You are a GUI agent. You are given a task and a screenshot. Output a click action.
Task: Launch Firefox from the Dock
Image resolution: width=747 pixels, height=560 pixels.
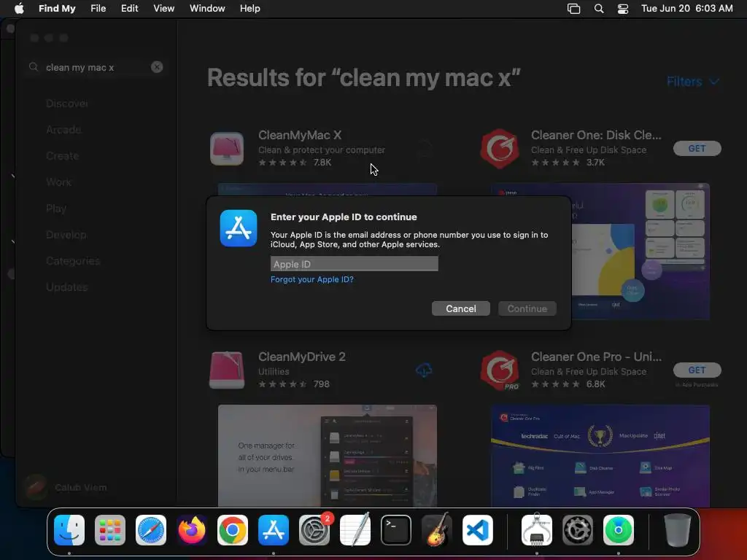click(x=192, y=530)
